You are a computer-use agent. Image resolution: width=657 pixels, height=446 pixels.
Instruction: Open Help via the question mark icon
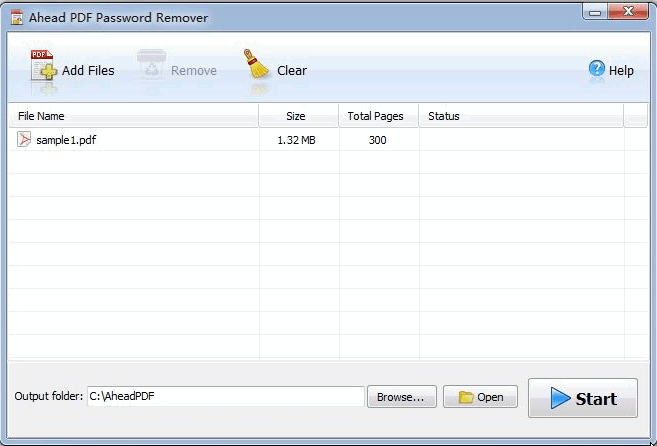click(x=597, y=68)
